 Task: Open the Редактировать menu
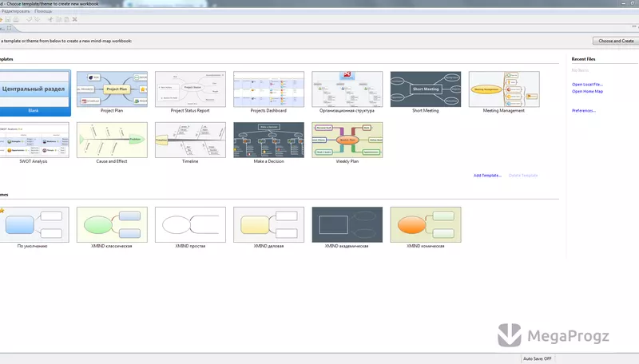pyautogui.click(x=15, y=11)
